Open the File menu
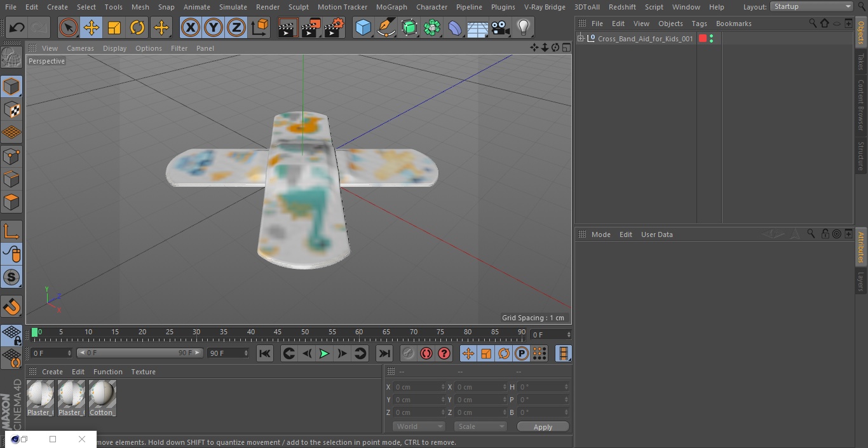The image size is (868, 448). click(x=11, y=7)
